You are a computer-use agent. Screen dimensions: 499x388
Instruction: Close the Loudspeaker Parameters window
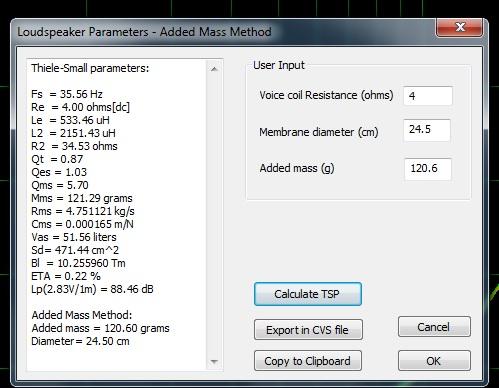459,27
